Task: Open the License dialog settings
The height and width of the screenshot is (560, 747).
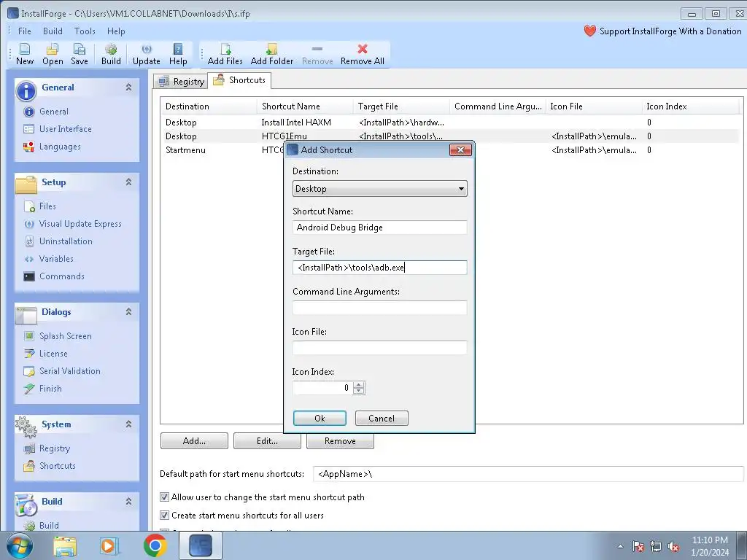Action: [x=53, y=354]
